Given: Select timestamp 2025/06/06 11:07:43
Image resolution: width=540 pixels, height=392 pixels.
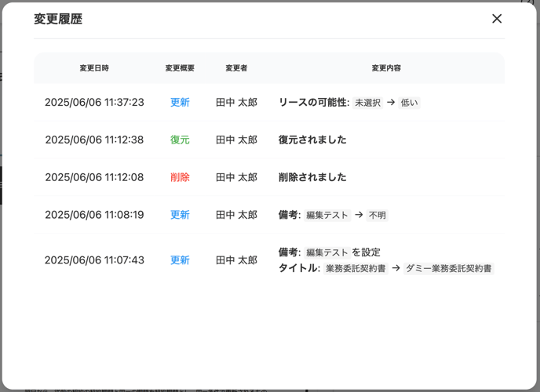Looking at the screenshot, I should click(x=94, y=260).
